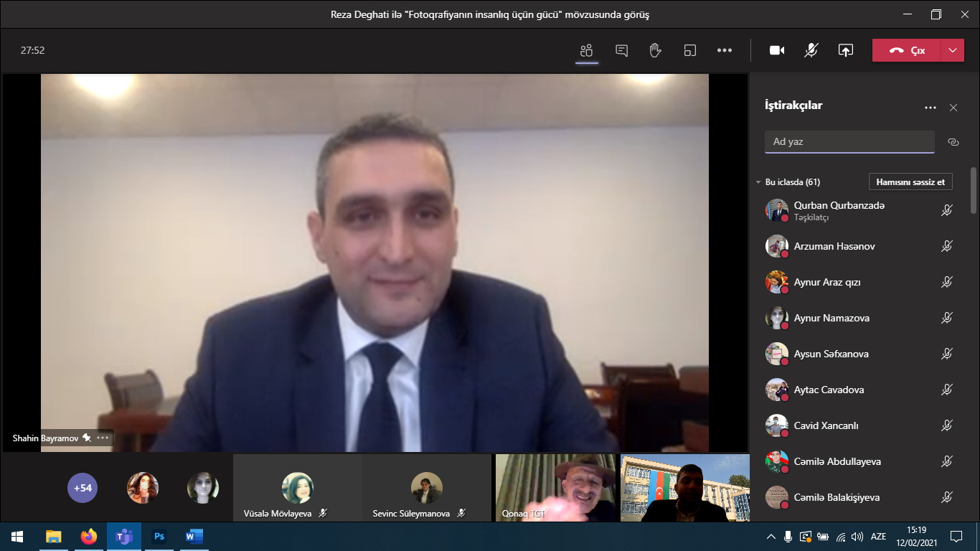This screenshot has height=551, width=980.
Task: Open dropdown arrow beside Çıx button
Action: pos(952,50)
